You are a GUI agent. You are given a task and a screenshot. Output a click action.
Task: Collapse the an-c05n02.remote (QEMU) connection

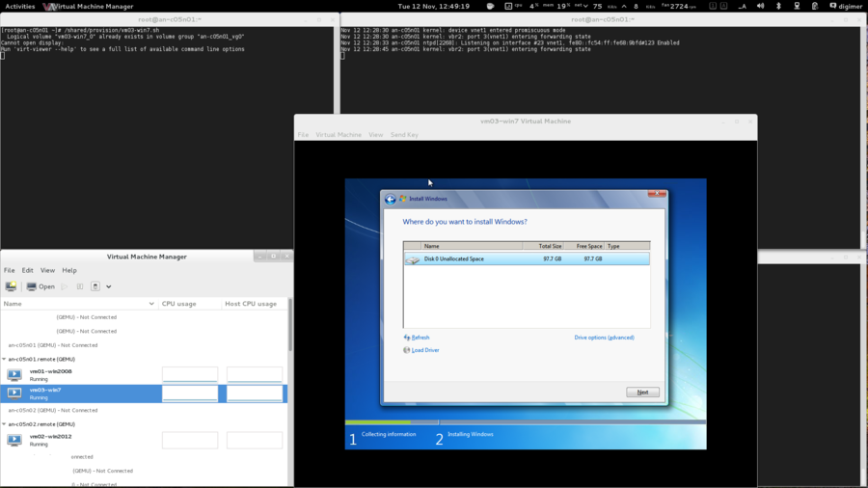point(4,424)
